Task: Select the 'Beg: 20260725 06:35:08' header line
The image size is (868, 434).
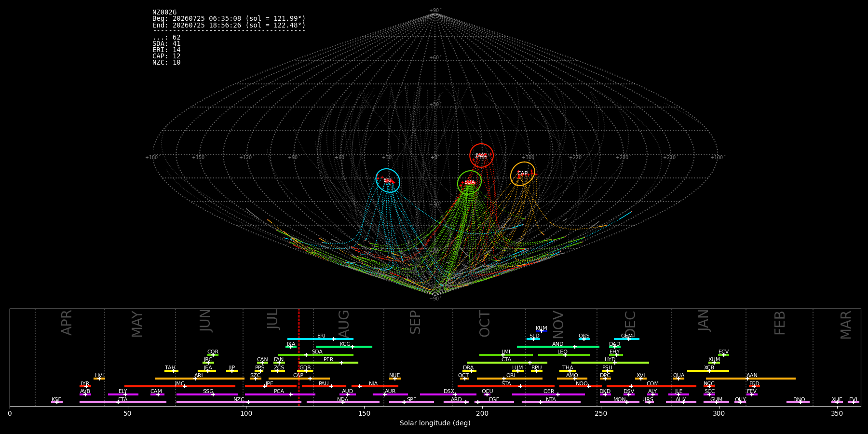Action: [229, 19]
